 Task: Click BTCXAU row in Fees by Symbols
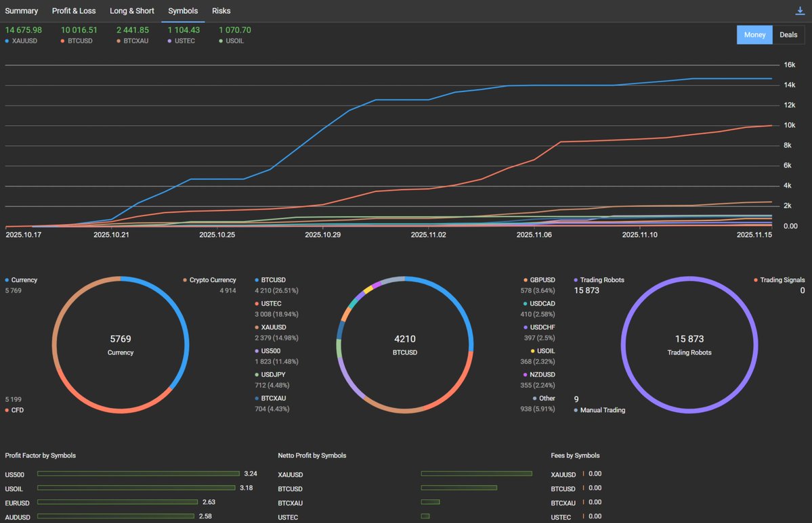pos(576,502)
